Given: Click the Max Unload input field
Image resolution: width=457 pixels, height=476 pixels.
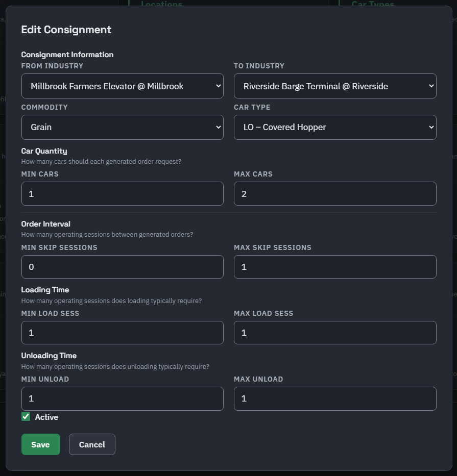Looking at the screenshot, I should coord(335,398).
